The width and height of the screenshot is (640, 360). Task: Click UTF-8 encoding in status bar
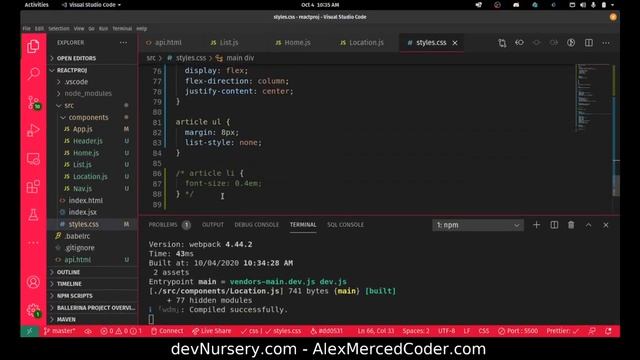pos(447,331)
